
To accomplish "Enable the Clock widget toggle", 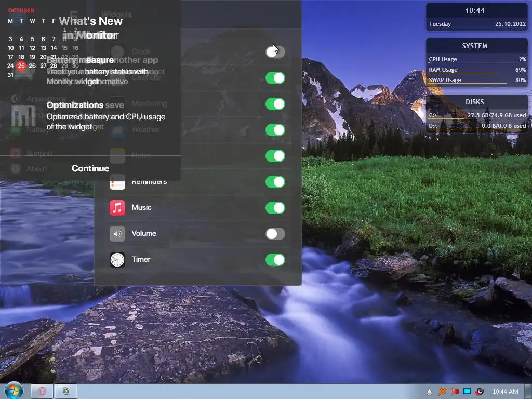I will point(275,52).
